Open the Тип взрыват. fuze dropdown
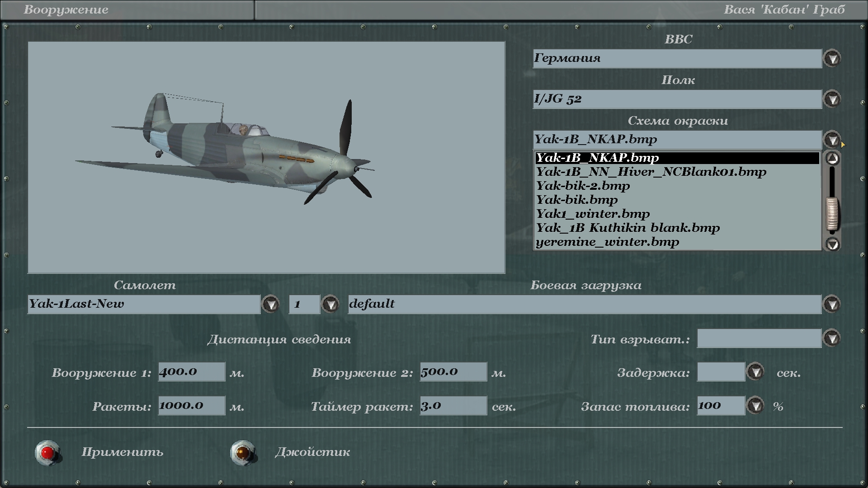Viewport: 868px width, 488px height. (832, 338)
